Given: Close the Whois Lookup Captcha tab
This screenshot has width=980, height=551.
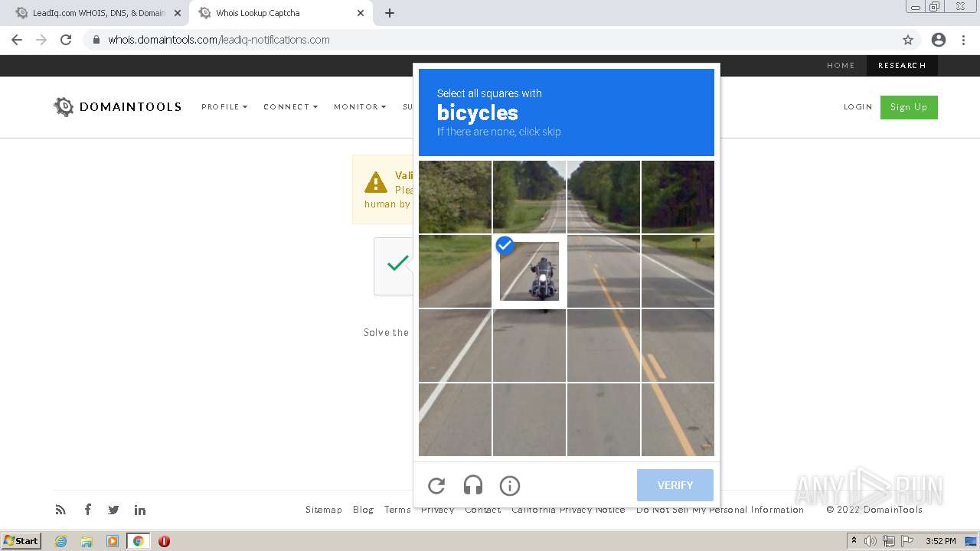Looking at the screenshot, I should click(x=361, y=13).
